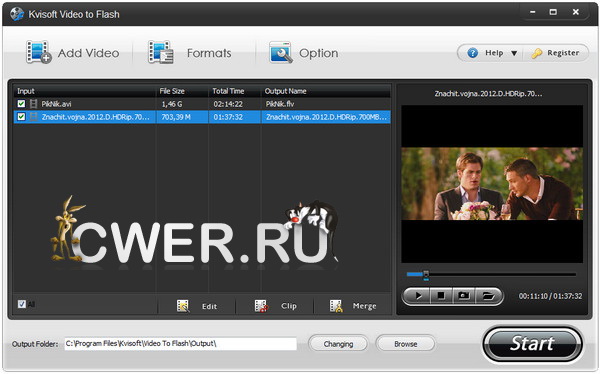
Task: Click the 1,46 G file size cell
Action: click(x=172, y=104)
